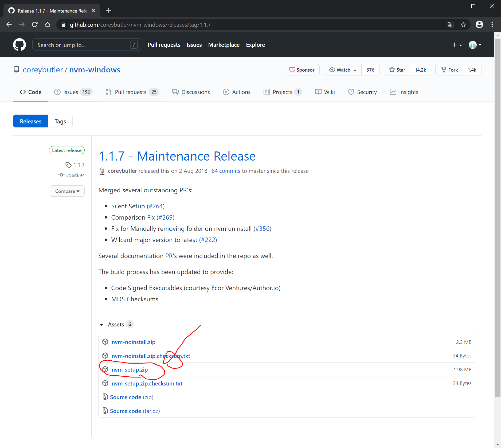501x448 pixels.
Task: Open the user avatar menu
Action: click(475, 45)
